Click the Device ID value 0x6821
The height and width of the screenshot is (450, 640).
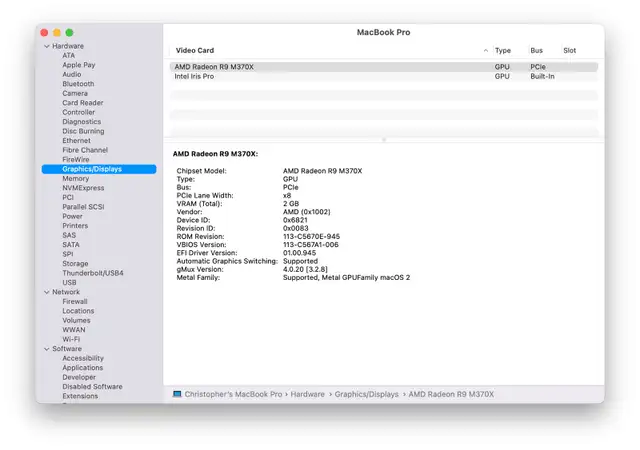[296, 220]
